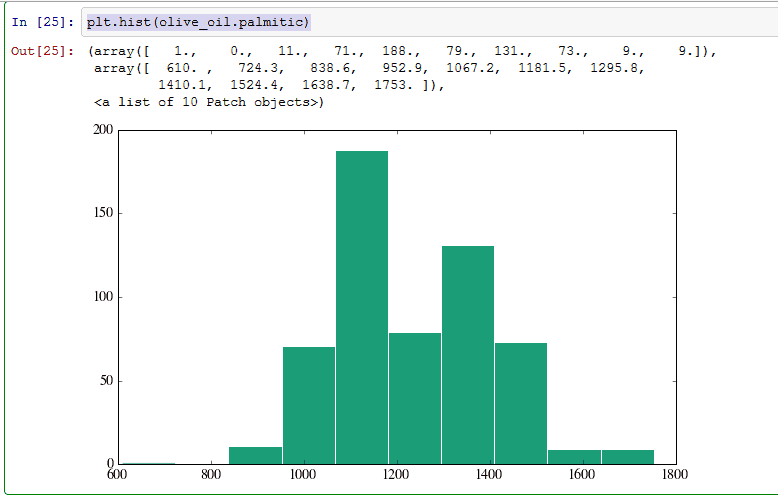Click the bin edge value 1067.2 in the output
Image resolution: width=778 pixels, height=496 pixels.
472,68
